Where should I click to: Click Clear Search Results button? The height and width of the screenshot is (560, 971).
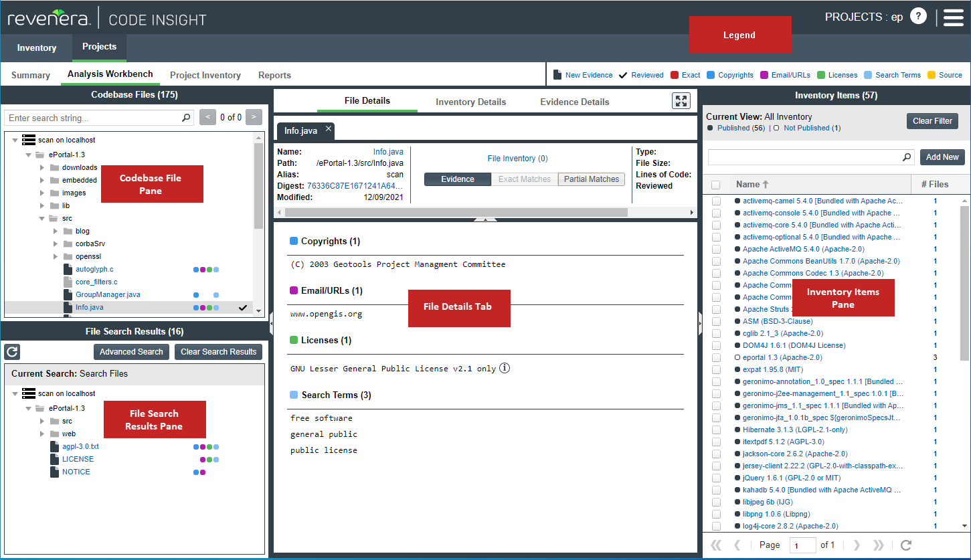pyautogui.click(x=219, y=352)
